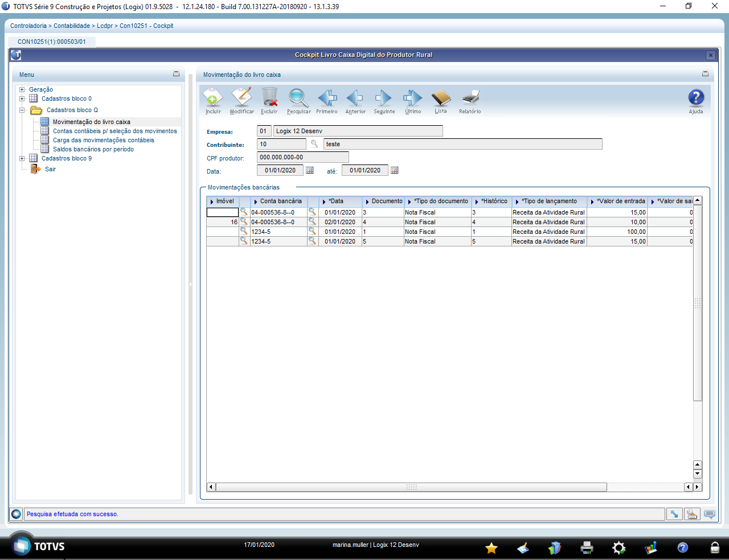Click Imóvel lookup icon in Documento 3 row

point(244,212)
